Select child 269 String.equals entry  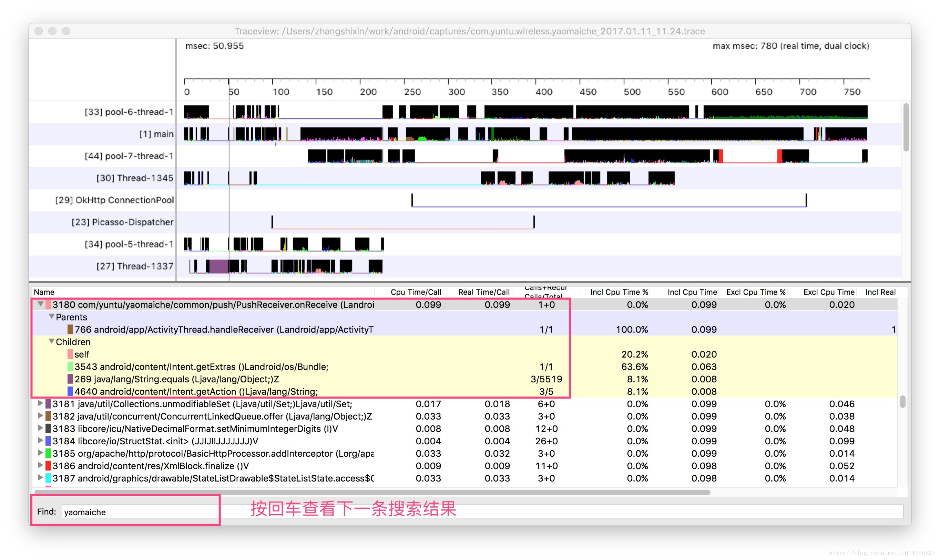(177, 379)
